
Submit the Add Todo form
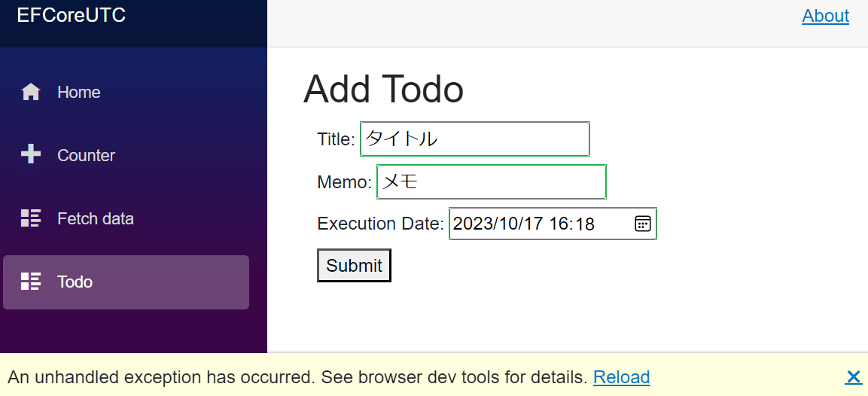(355, 265)
